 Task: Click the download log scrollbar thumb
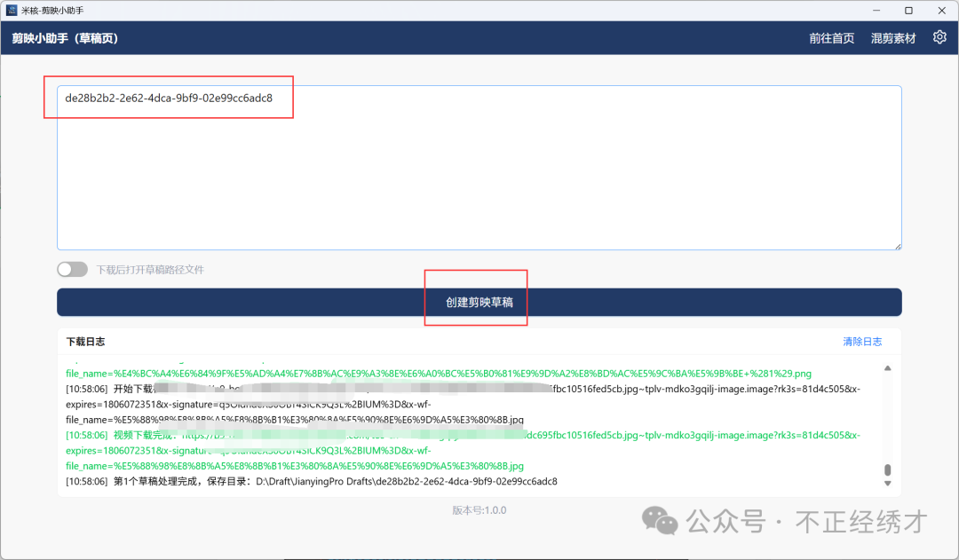click(x=887, y=470)
